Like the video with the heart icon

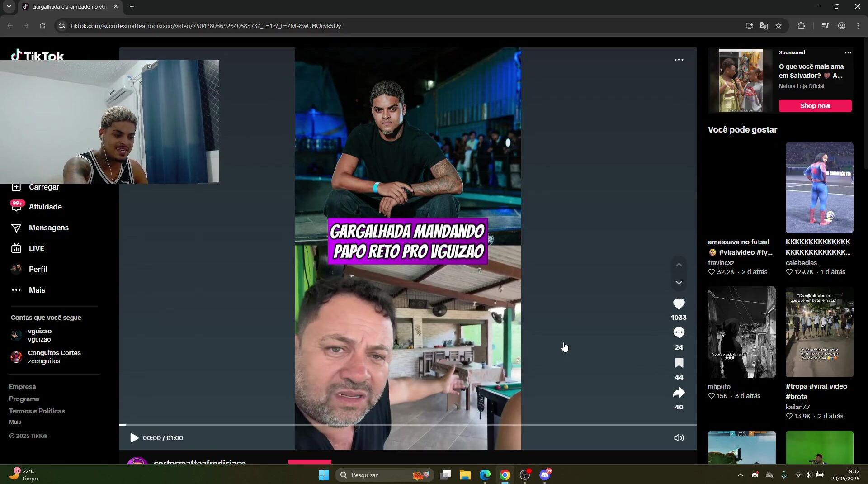pyautogui.click(x=679, y=304)
